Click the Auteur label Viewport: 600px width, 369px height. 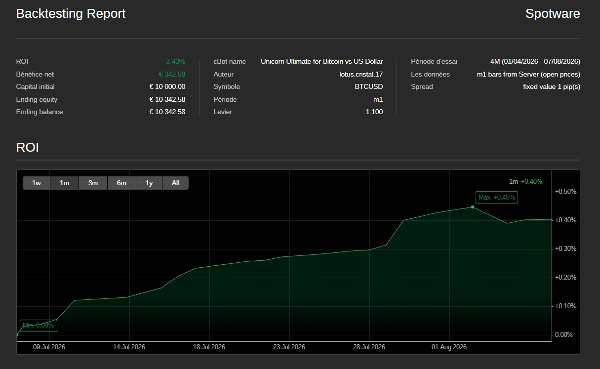point(223,74)
